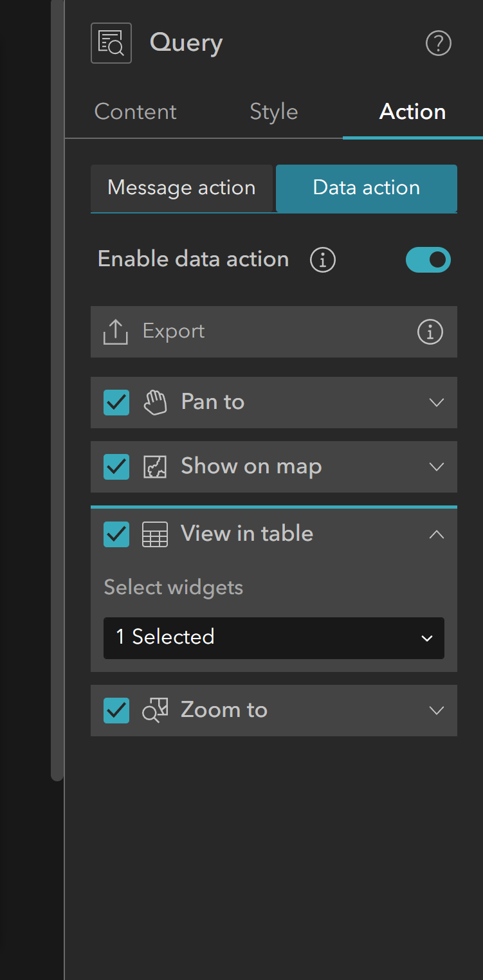This screenshot has height=980, width=483.
Task: Disable the Enable data action toggle
Action: tap(428, 260)
